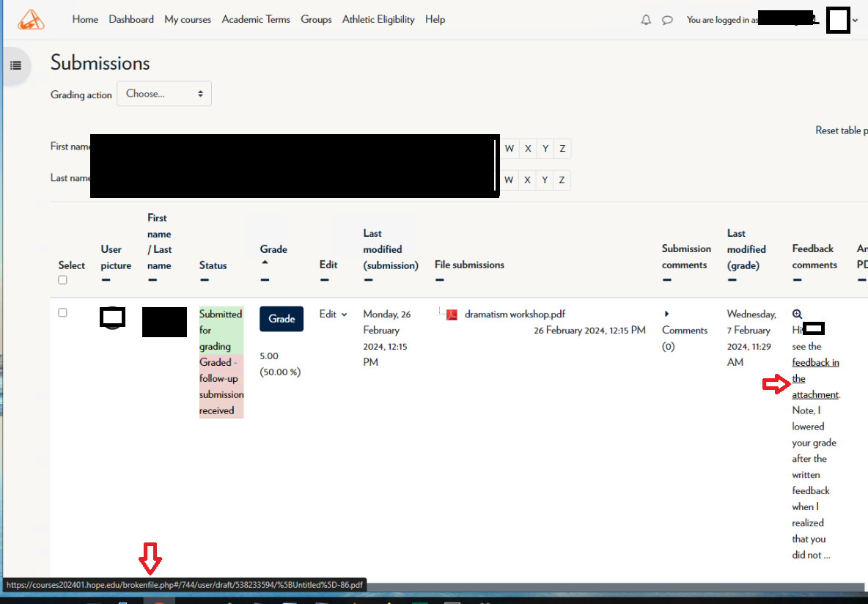Click the dark Grade button

point(282,319)
